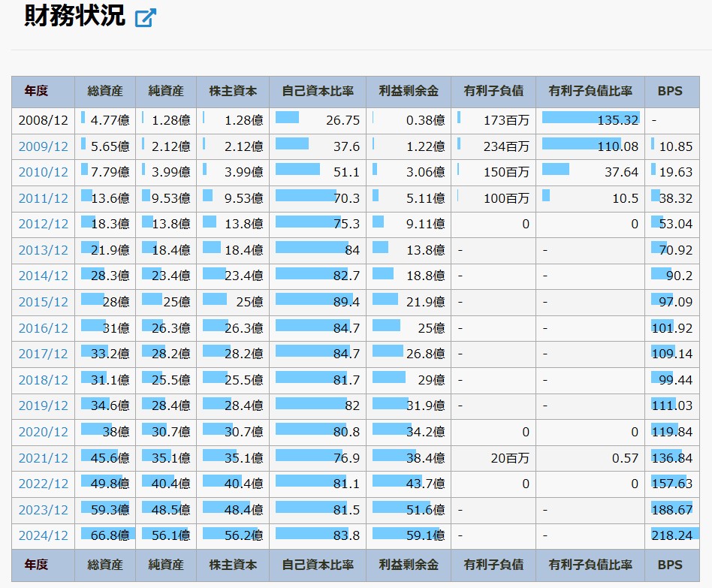Click the top 年度 column header
The width and height of the screenshot is (712, 588).
pyautogui.click(x=43, y=92)
